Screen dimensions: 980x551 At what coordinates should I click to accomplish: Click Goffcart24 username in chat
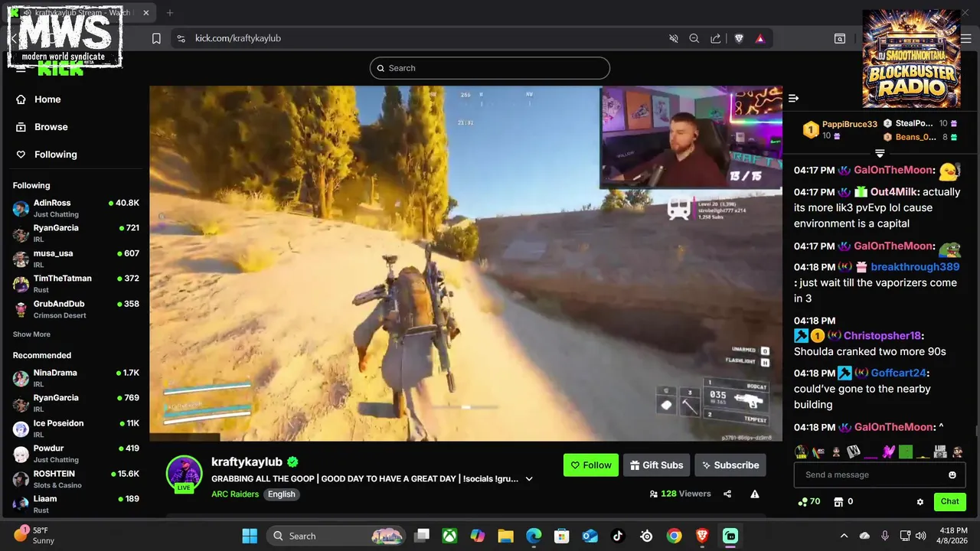pyautogui.click(x=899, y=373)
